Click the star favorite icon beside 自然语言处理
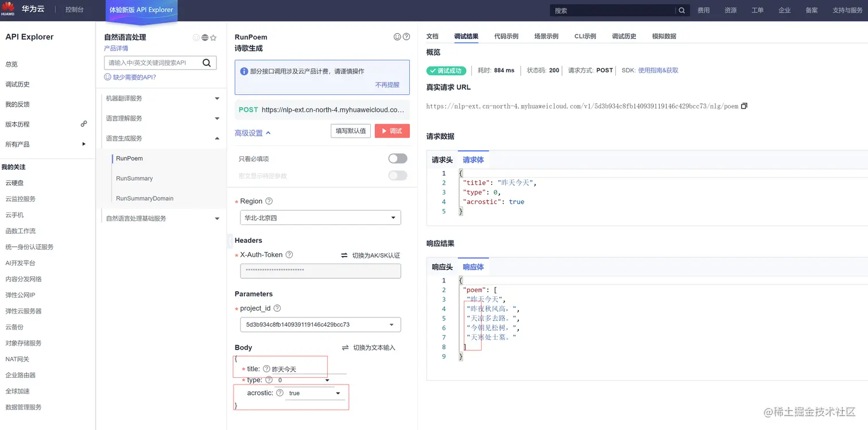 coord(213,37)
